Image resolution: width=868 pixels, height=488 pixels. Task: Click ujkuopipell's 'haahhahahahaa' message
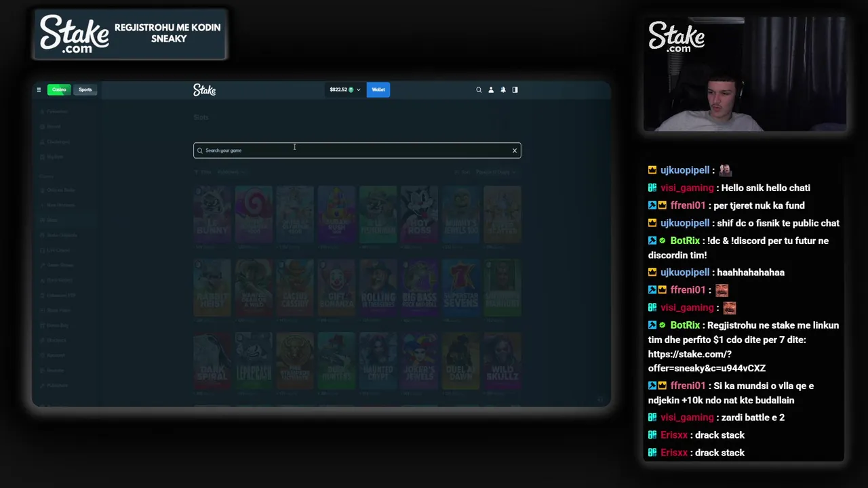[750, 272]
